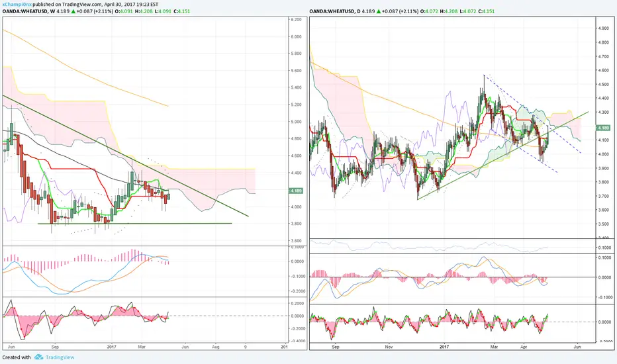Click the TradingView cloud logo icon
617x364 pixels.
click(x=38, y=357)
